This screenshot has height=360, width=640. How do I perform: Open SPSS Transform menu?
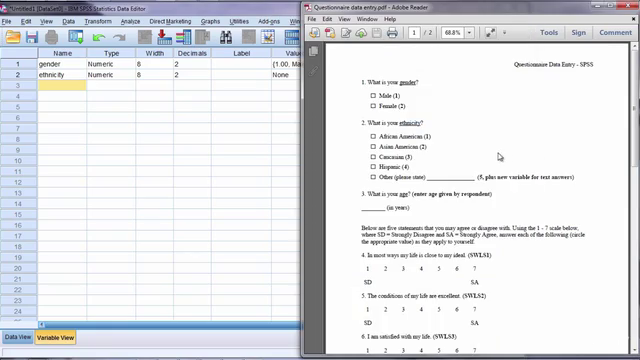click(x=98, y=21)
